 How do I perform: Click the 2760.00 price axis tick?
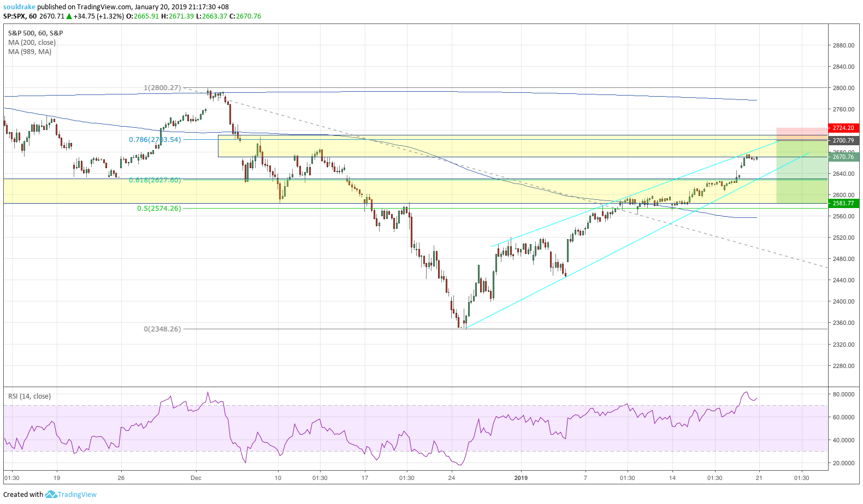click(x=844, y=109)
